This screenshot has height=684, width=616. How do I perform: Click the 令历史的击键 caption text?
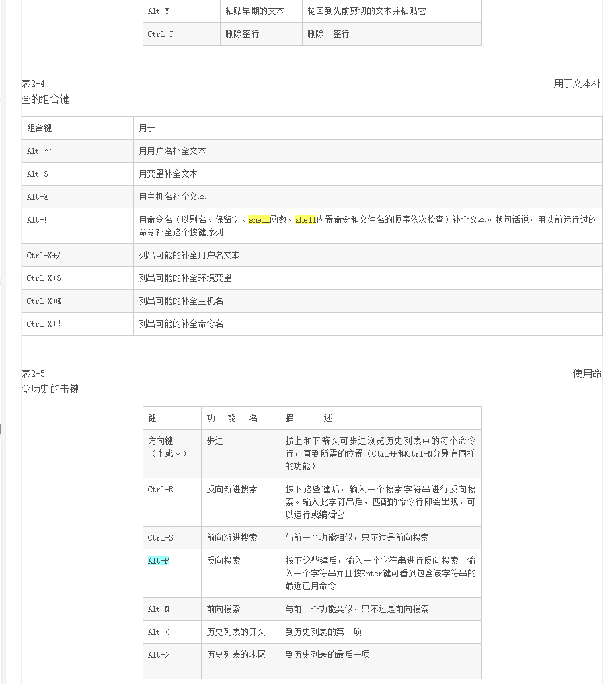(x=50, y=389)
